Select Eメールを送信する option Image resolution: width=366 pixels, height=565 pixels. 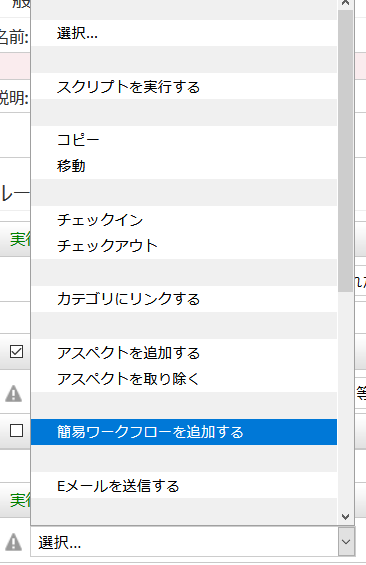click(184, 485)
